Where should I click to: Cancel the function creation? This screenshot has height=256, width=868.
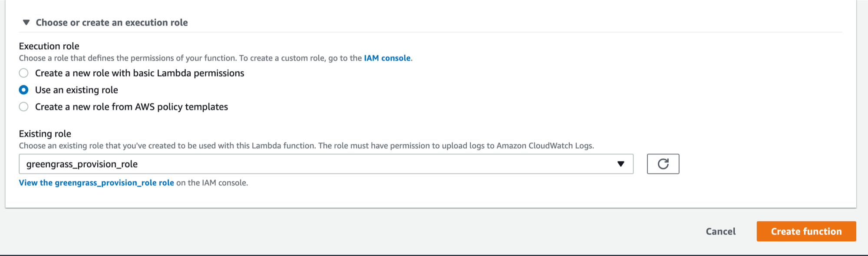720,231
